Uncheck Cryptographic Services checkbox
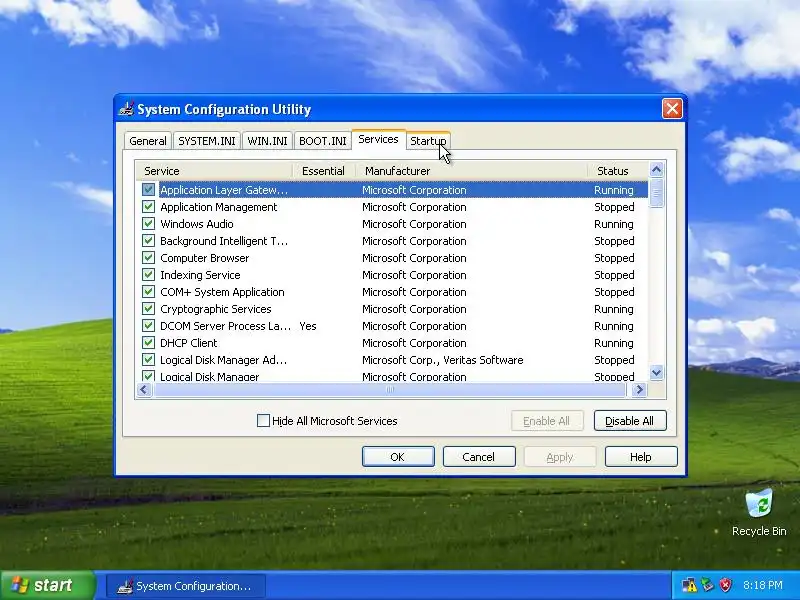Viewport: 800px width, 600px height. (148, 309)
